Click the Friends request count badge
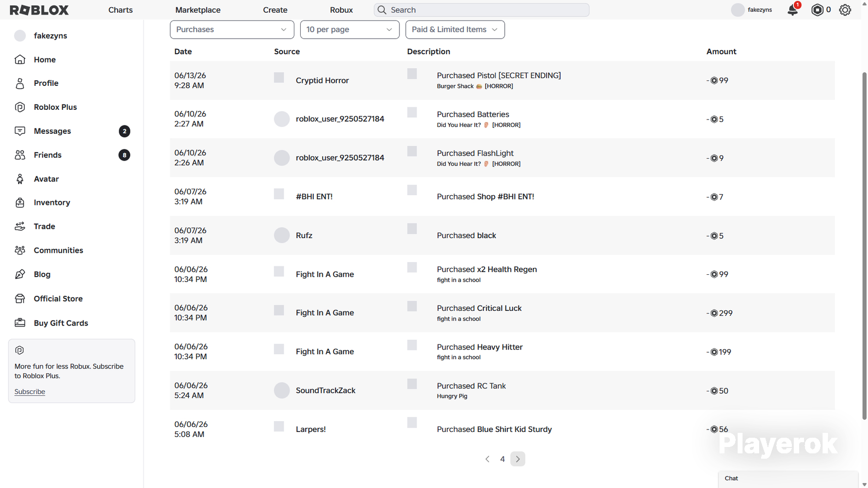 click(124, 155)
